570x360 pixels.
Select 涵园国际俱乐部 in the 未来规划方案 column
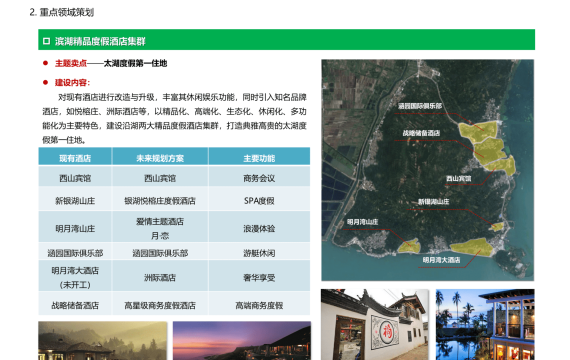click(160, 253)
